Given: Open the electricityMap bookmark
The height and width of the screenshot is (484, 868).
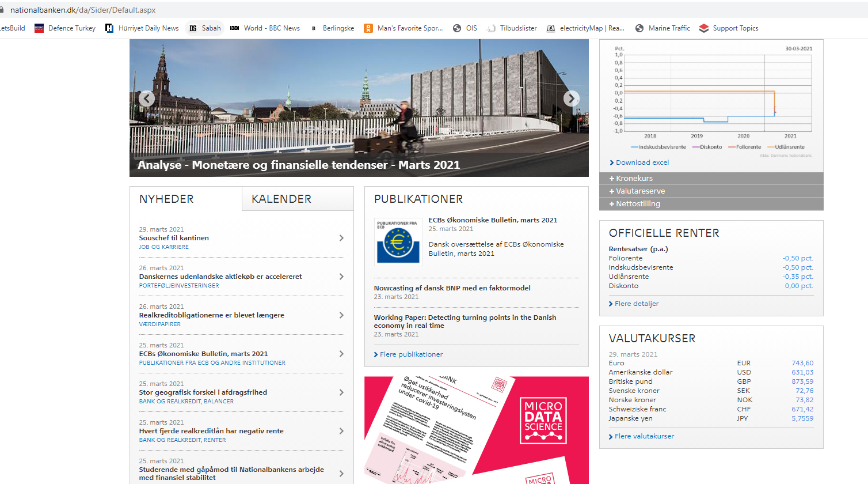Looking at the screenshot, I should pos(585,28).
